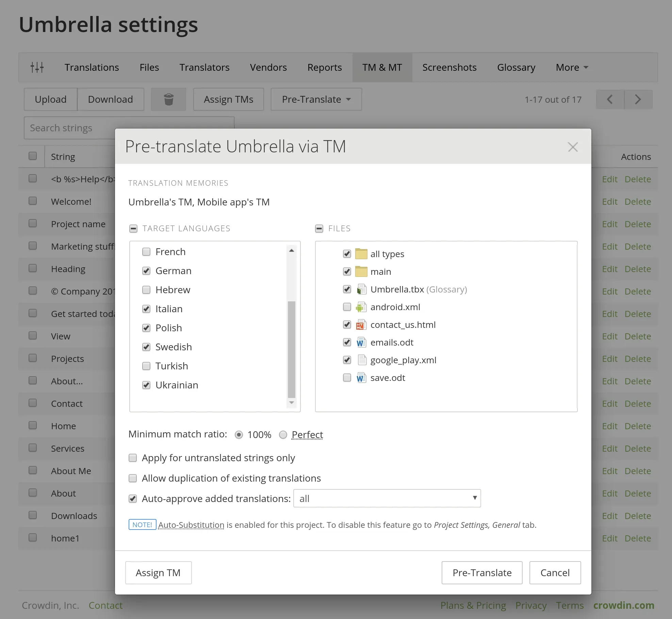672x619 pixels.
Task: Click the android.xml Android icon
Action: pos(361,307)
